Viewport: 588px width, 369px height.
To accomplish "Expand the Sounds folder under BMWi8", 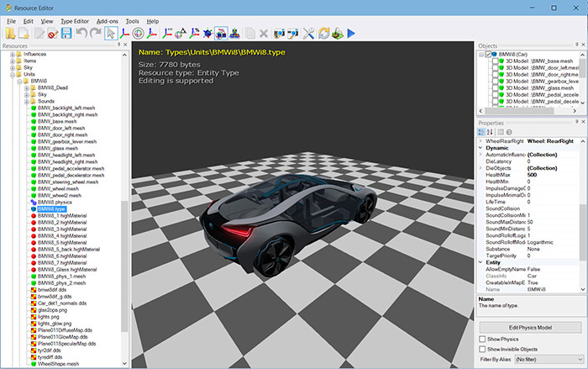I will point(27,102).
